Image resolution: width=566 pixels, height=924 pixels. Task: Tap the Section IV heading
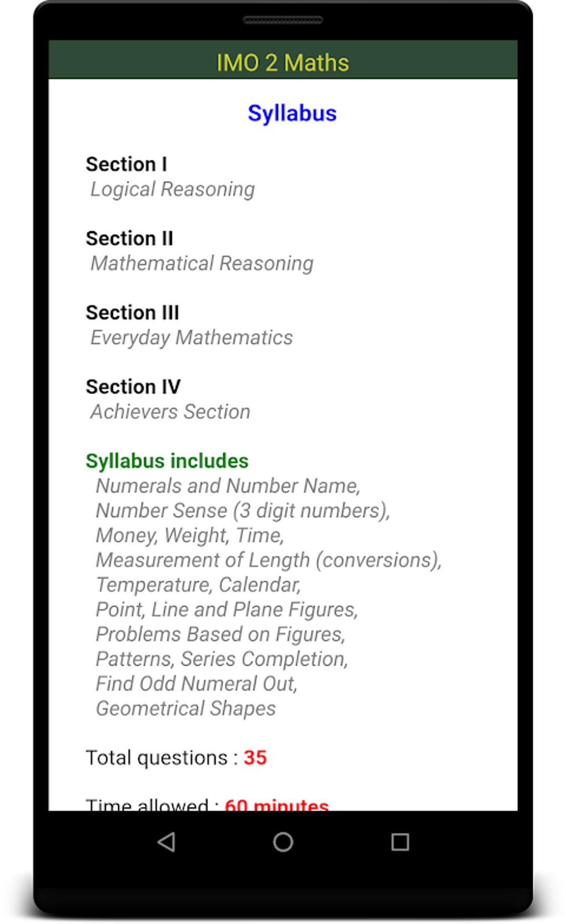[x=133, y=387]
